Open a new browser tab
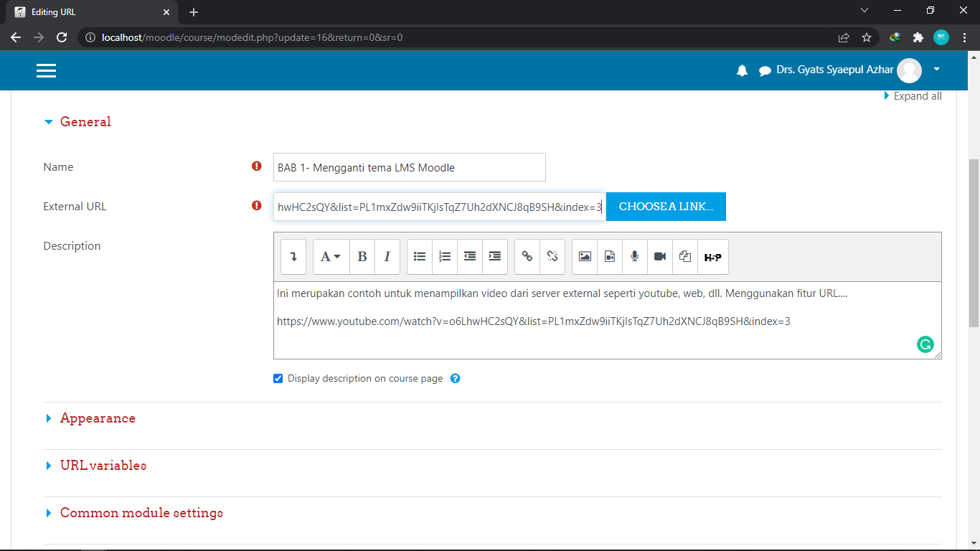Image resolution: width=980 pixels, height=551 pixels. coord(194,12)
